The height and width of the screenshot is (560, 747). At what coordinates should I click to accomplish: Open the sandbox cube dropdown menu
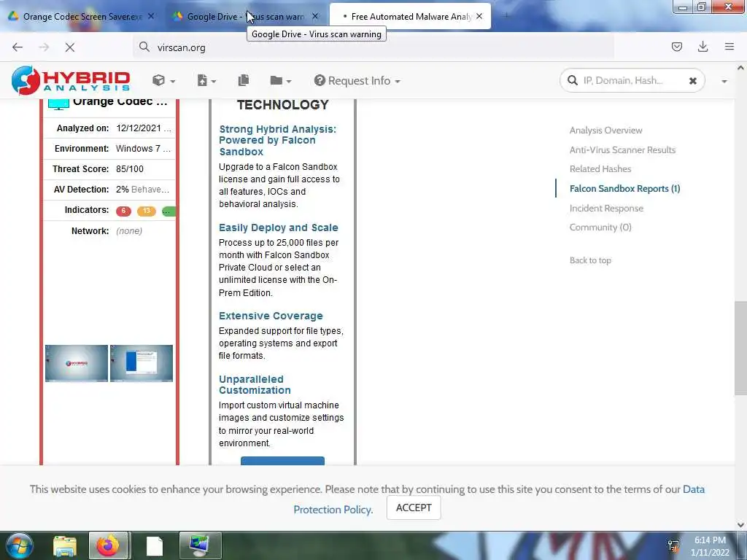pyautogui.click(x=163, y=80)
